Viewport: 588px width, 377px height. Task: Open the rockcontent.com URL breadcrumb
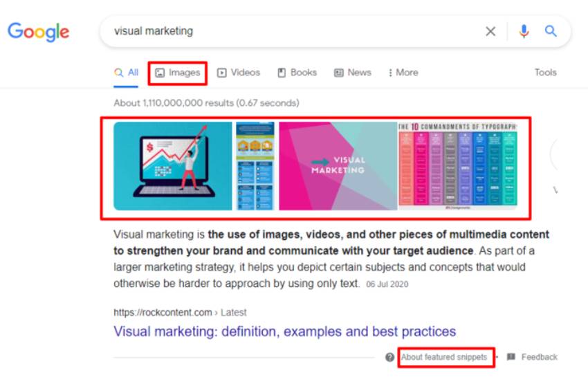point(180,313)
